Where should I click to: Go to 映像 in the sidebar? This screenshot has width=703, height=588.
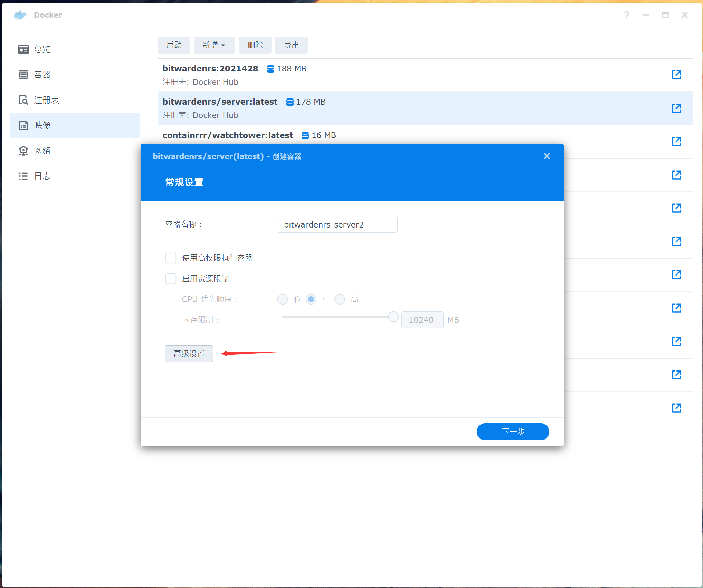tap(75, 125)
